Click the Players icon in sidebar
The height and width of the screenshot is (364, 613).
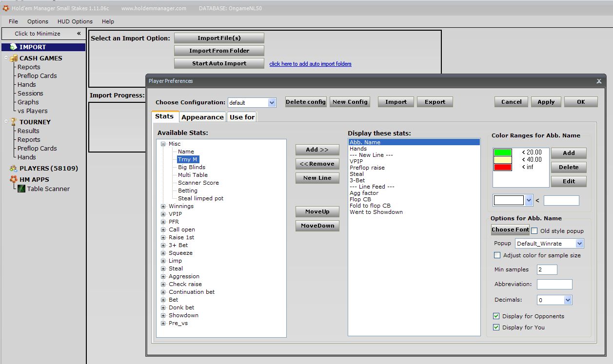coord(14,169)
